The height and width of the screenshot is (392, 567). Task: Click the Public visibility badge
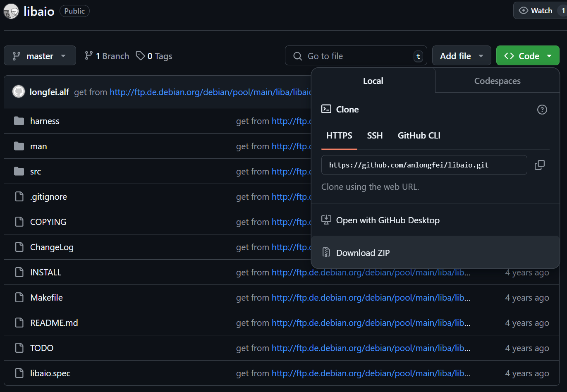point(74,11)
